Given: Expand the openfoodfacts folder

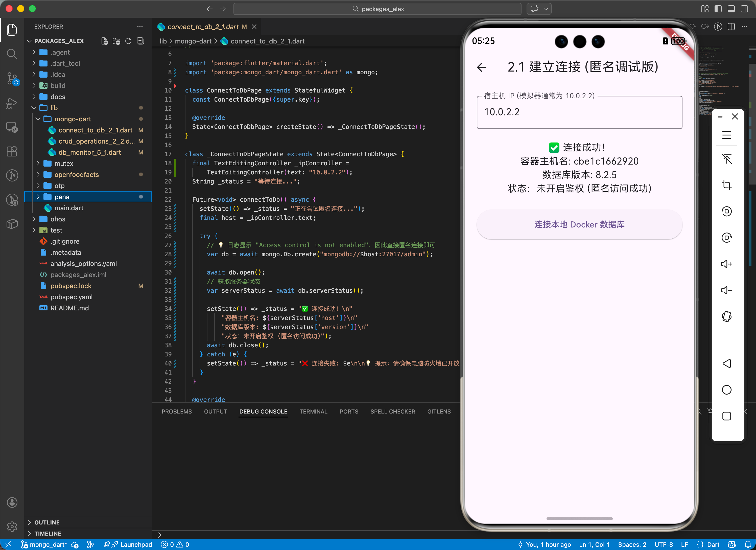Looking at the screenshot, I should pyautogui.click(x=76, y=174).
